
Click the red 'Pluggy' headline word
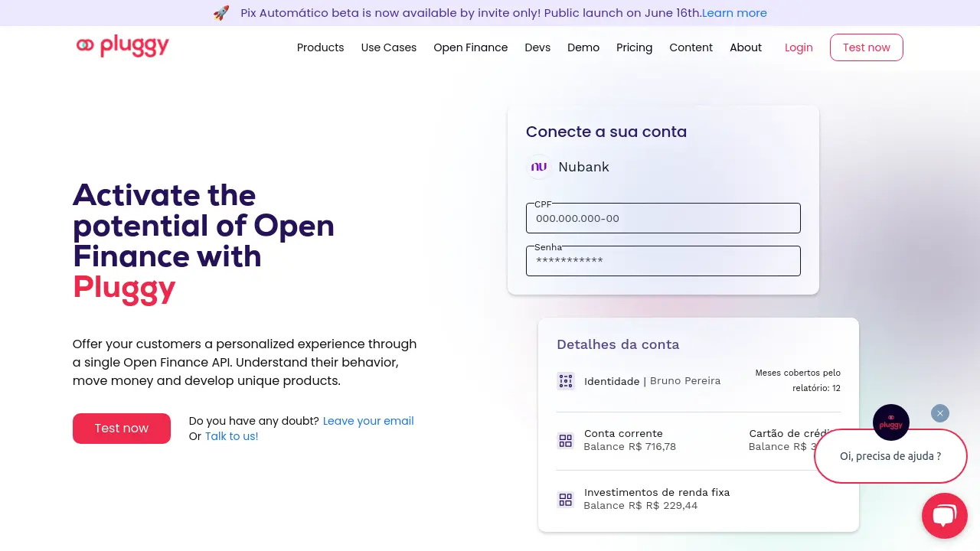coord(124,289)
